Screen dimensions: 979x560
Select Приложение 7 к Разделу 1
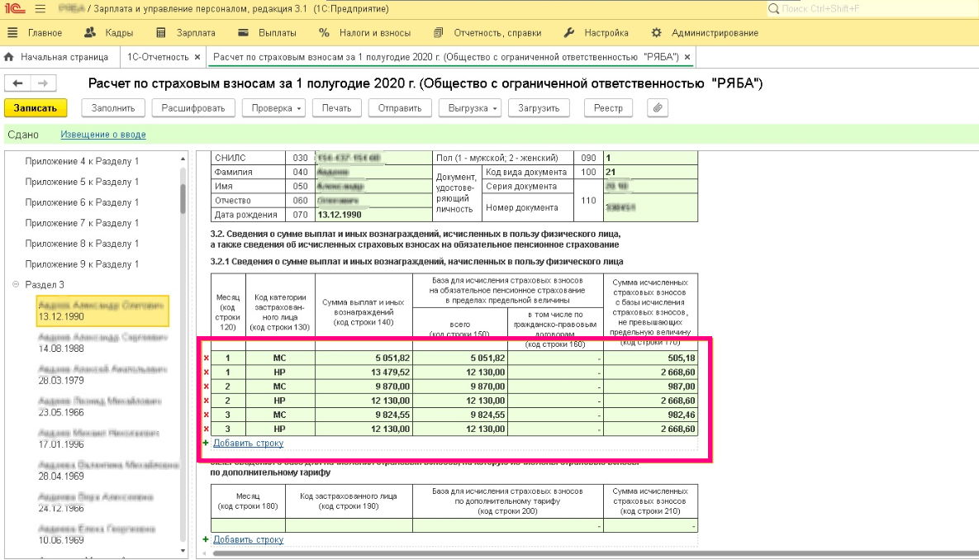coord(82,223)
